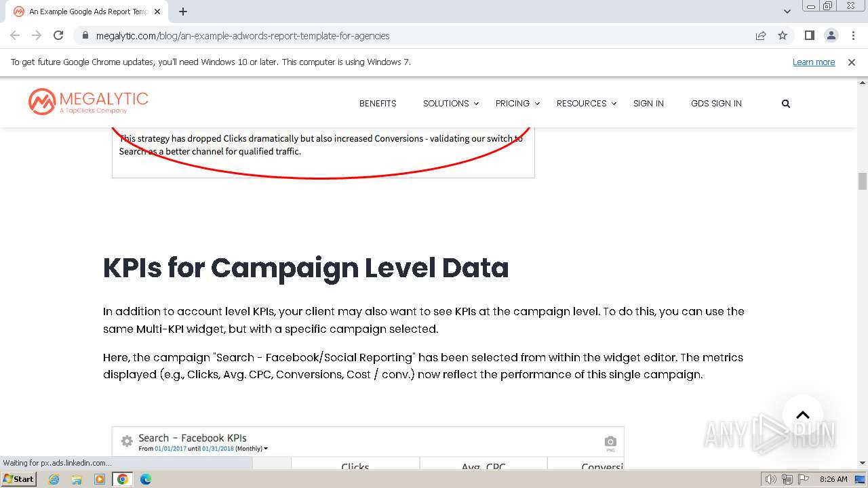Expand the PRICING dropdown chevron

pos(537,104)
